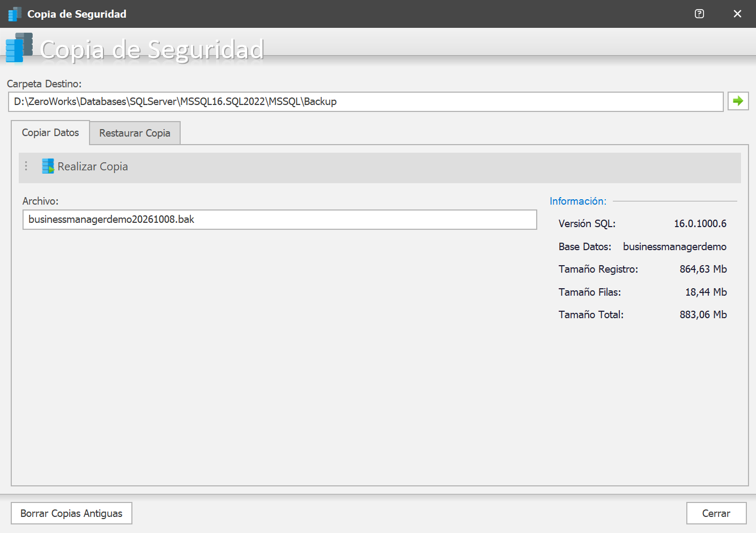Click the Realizar Copia toolbar label

click(x=93, y=167)
